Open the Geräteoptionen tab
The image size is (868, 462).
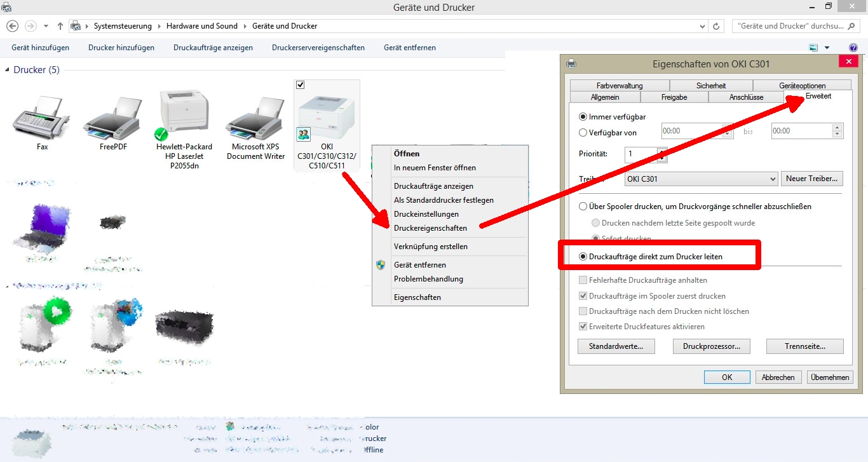(802, 86)
